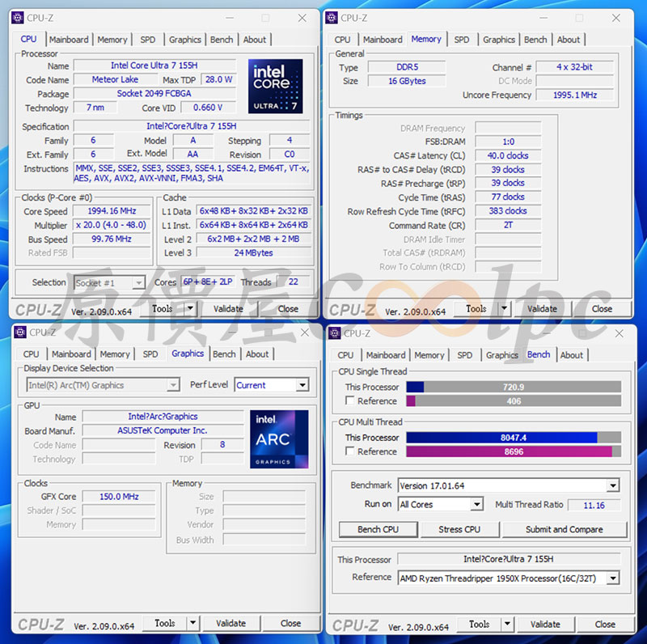
Task: Click the Bench CPU button
Action: pyautogui.click(x=378, y=529)
